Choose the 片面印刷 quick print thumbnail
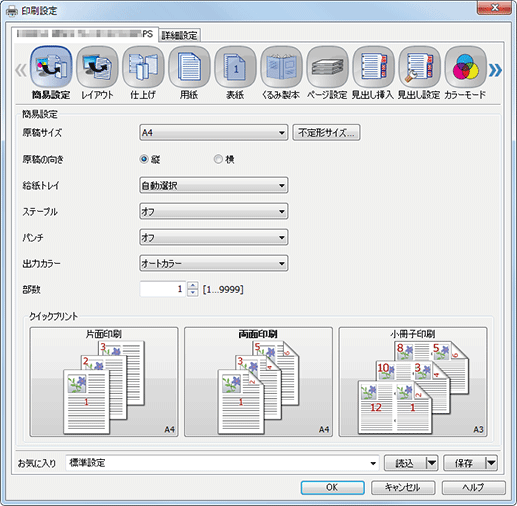Viewport: 517px width, 506px height. coord(104,382)
